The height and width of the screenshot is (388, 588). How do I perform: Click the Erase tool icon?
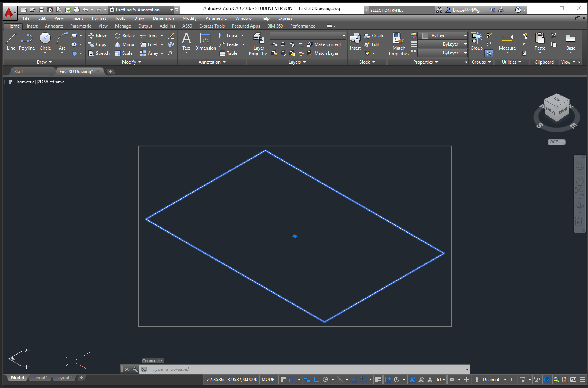[x=171, y=36]
